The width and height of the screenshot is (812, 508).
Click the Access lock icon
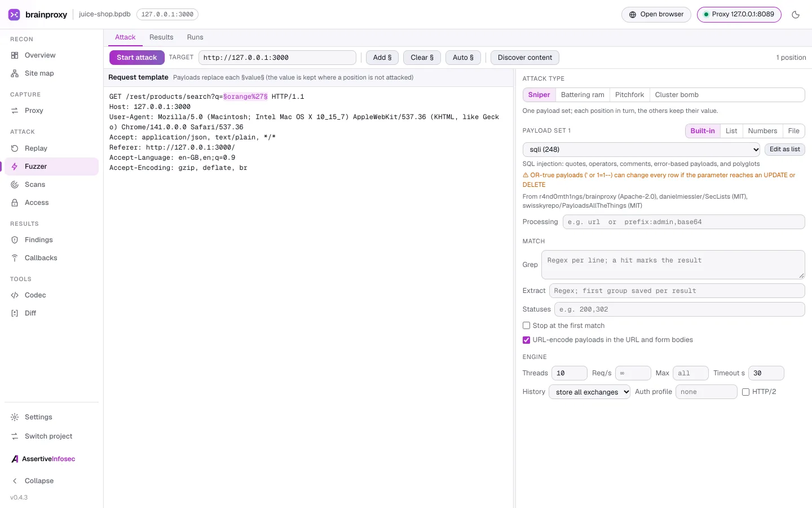pos(15,203)
